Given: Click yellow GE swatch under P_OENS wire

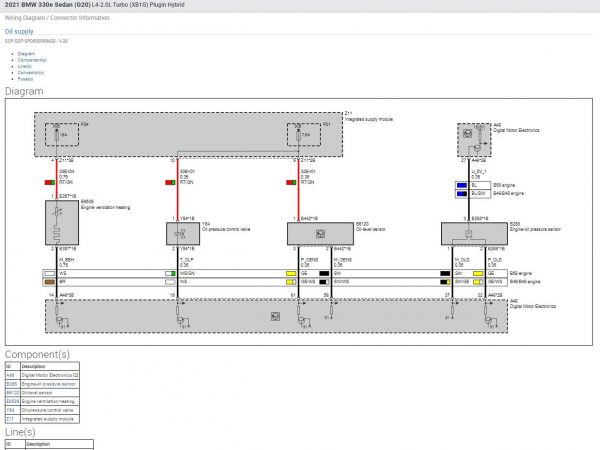Looking at the screenshot, I should coord(291,274).
